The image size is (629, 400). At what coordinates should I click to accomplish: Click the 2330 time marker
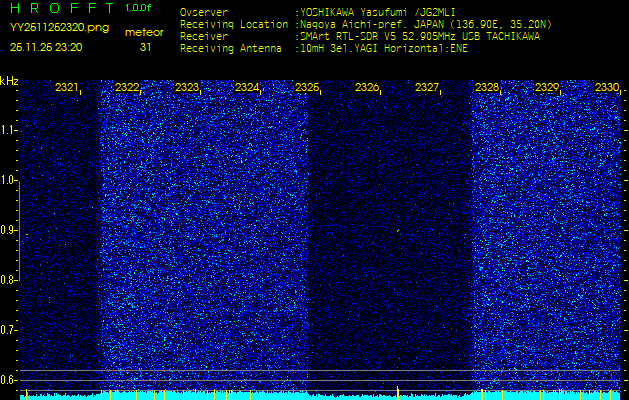[x=607, y=87]
